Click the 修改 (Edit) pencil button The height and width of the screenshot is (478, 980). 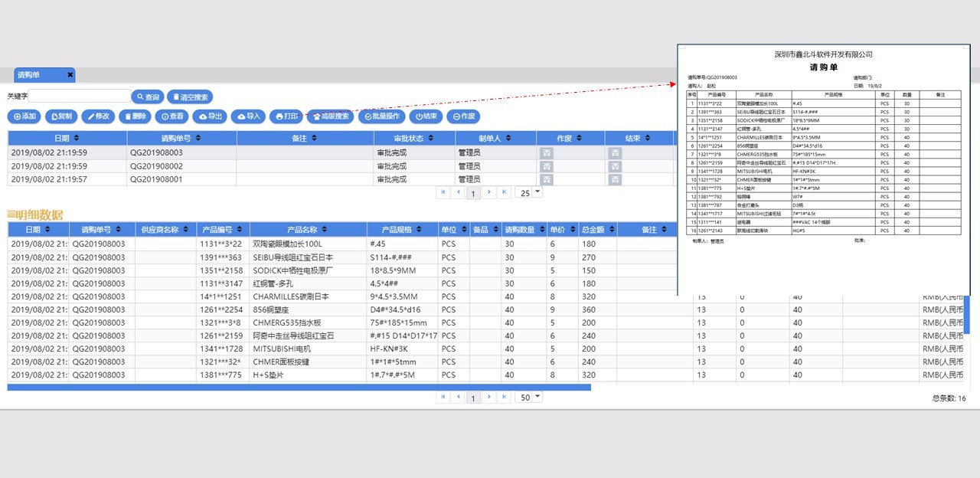(x=98, y=116)
